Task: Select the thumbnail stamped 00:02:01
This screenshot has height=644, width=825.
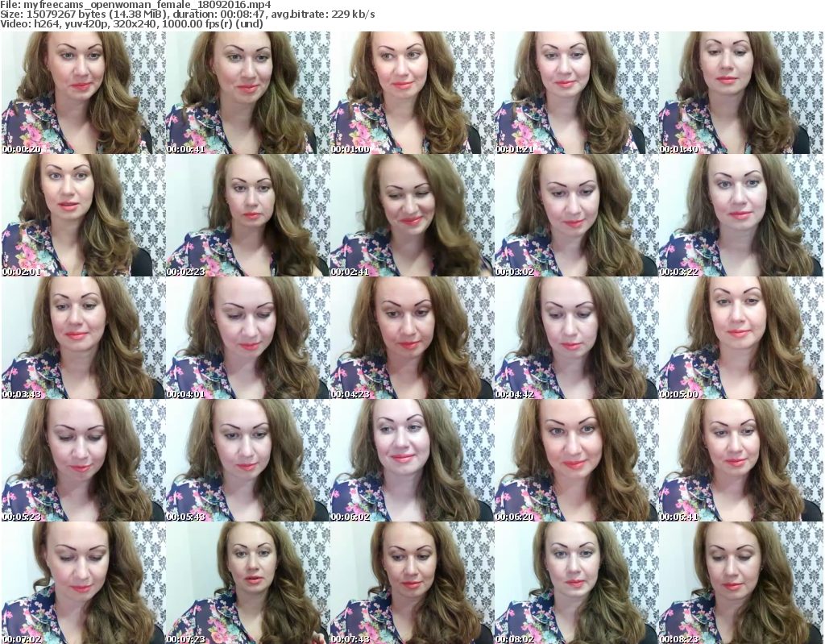Action: click(83, 215)
